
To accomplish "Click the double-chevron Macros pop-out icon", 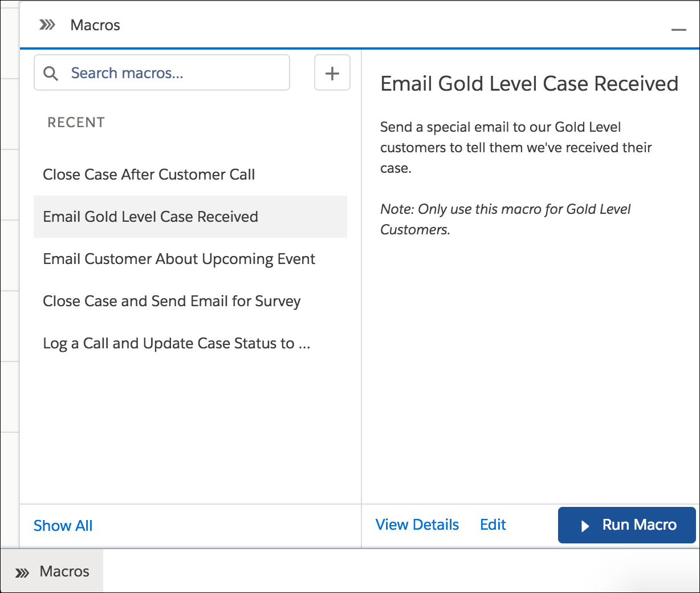I will (48, 25).
